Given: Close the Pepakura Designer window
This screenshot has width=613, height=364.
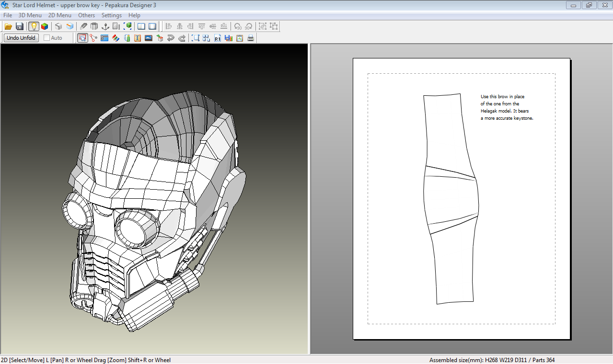Looking at the screenshot, I should (604, 5).
